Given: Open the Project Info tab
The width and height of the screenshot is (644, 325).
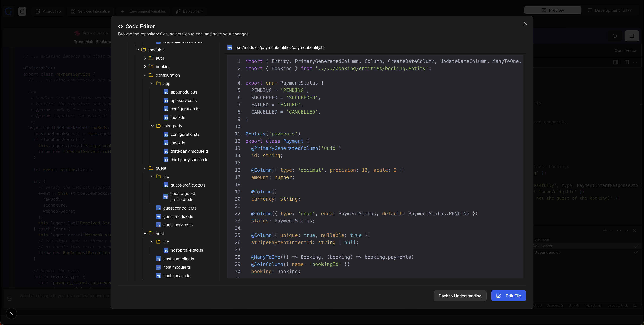Looking at the screenshot, I should coord(48,11).
